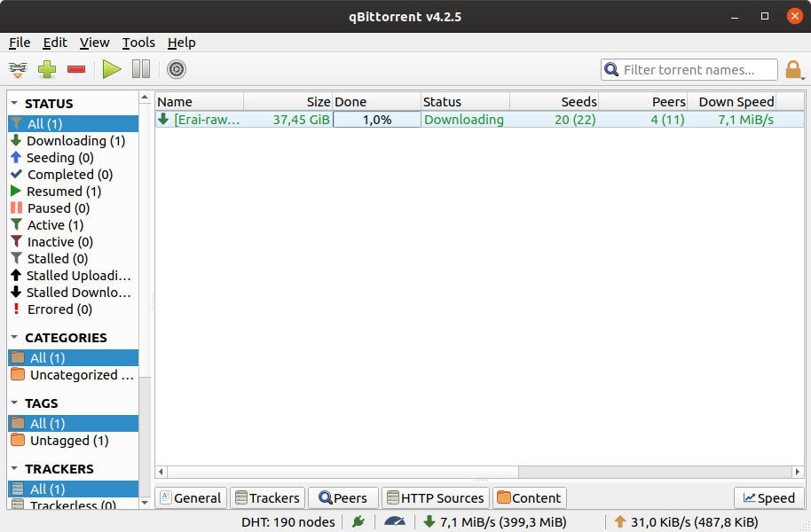Click the red minus Delete torrent icon
The width and height of the screenshot is (811, 532).
[76, 69]
